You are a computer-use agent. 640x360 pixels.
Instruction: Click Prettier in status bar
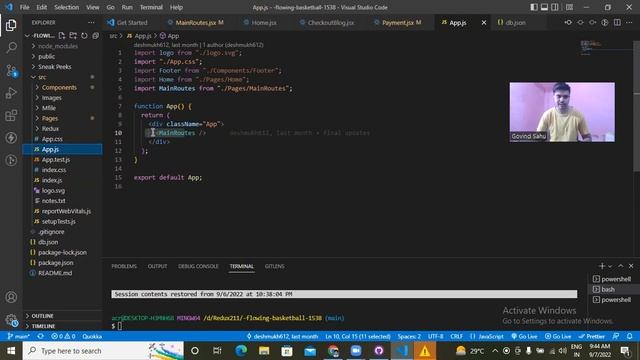[x=592, y=336]
